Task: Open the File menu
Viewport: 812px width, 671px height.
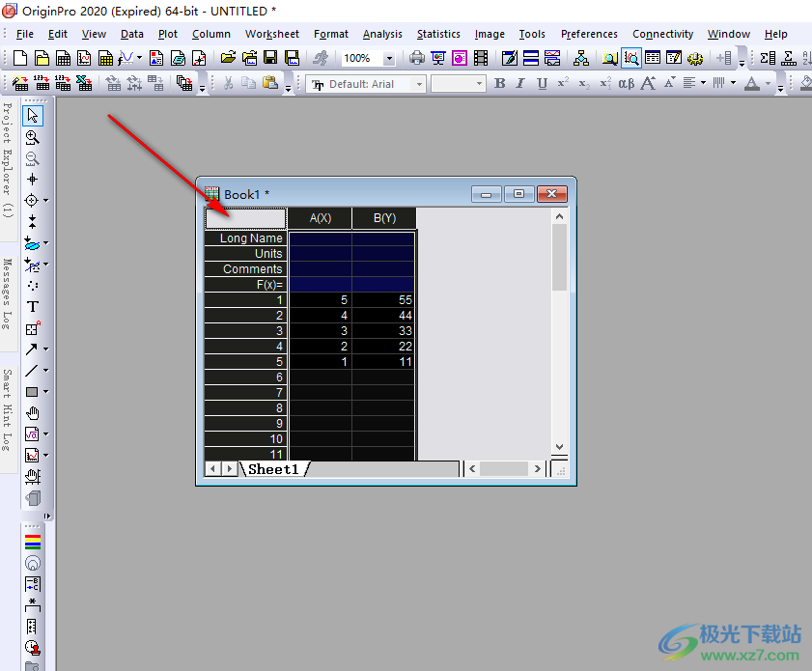Action: 25,34
